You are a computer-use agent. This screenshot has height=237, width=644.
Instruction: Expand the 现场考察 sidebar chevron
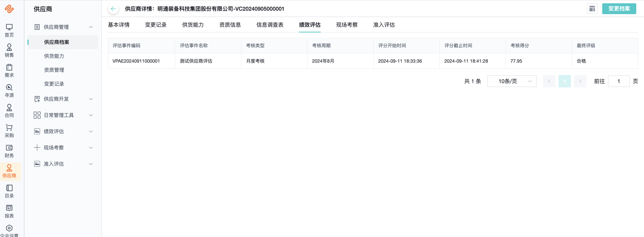click(91, 148)
